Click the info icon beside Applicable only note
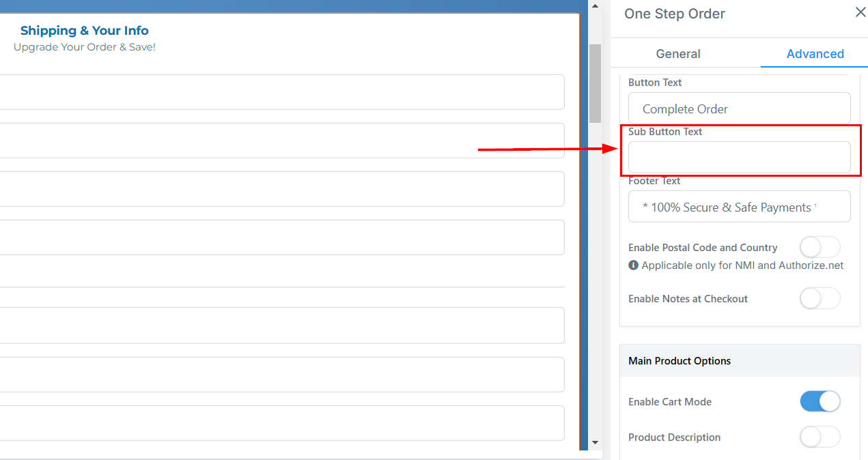 point(633,265)
